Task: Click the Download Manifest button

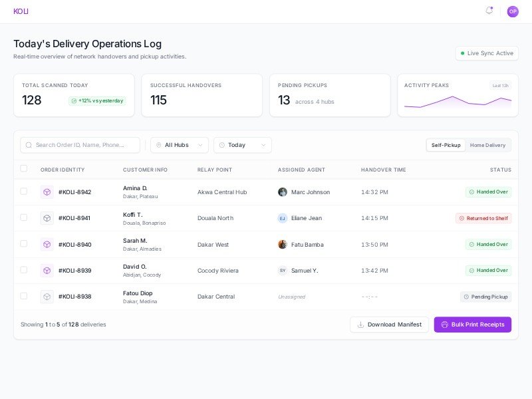Action: 389,325
